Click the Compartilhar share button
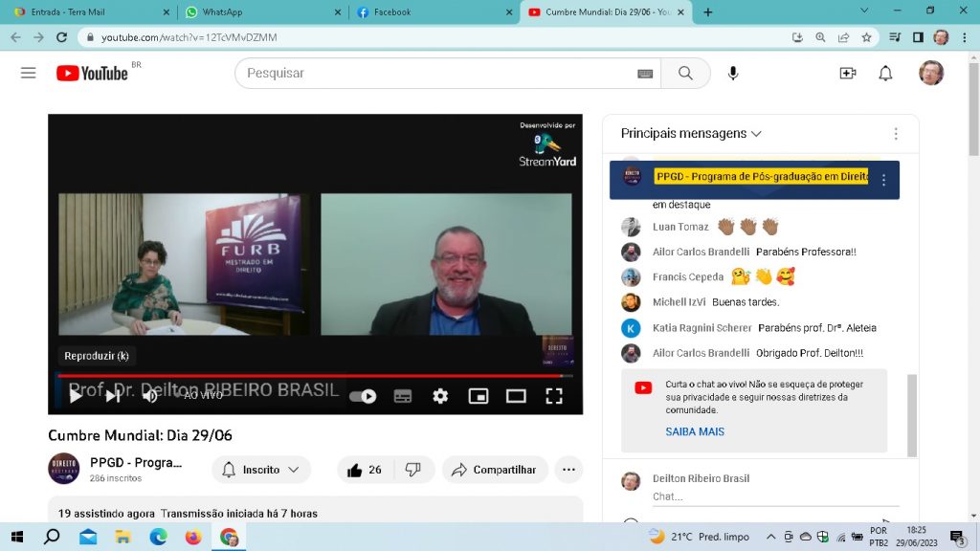This screenshot has height=551, width=980. click(x=494, y=470)
